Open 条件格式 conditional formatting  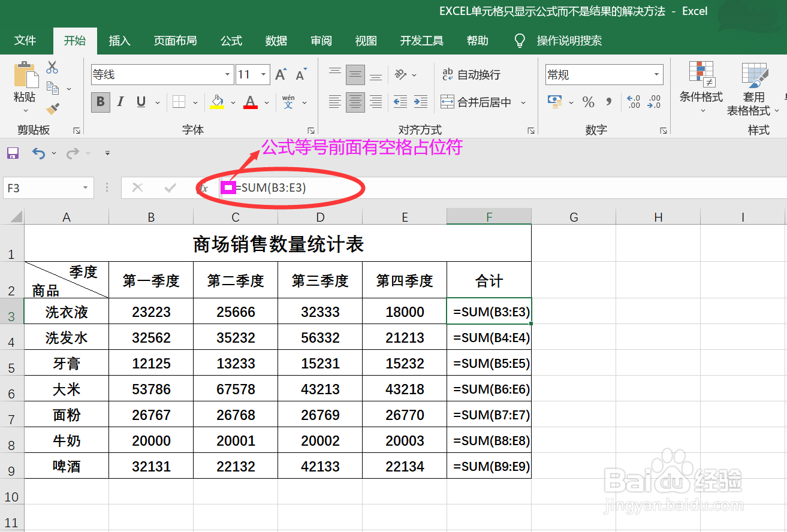pyautogui.click(x=701, y=88)
